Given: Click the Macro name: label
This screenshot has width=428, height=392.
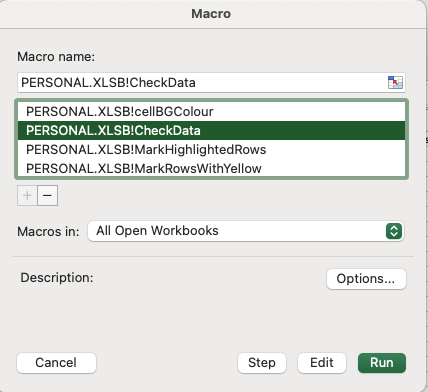Looking at the screenshot, I should [x=56, y=57].
